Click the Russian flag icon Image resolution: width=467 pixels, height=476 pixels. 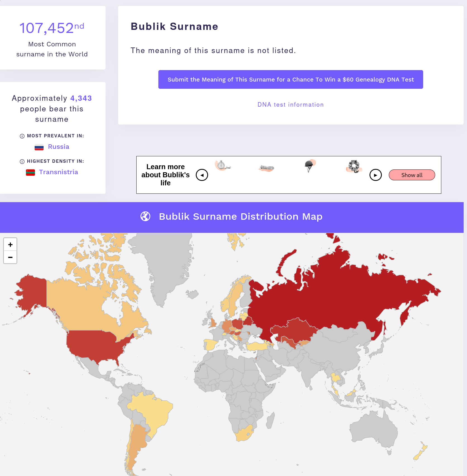(39, 147)
